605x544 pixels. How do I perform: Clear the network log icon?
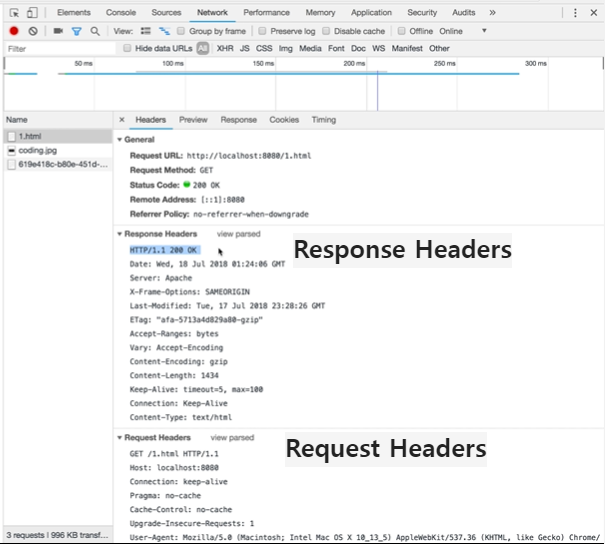pos(33,31)
